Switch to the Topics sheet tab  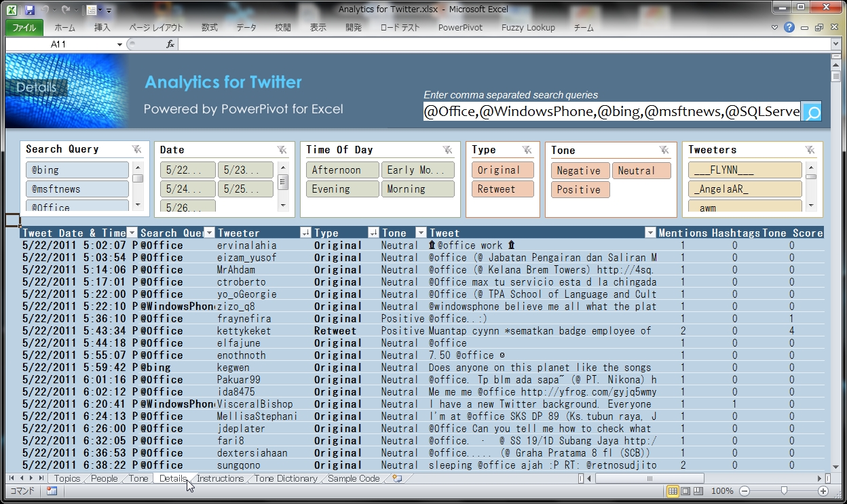pyautogui.click(x=67, y=478)
